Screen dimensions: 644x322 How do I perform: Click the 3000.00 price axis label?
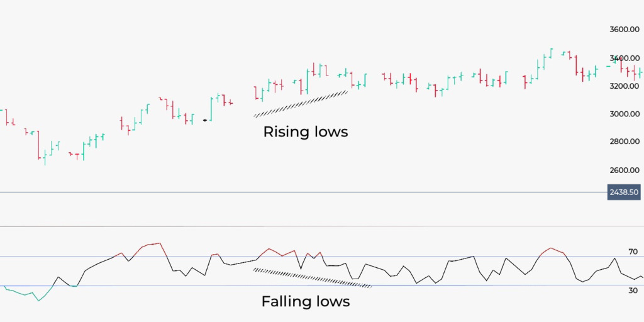pos(625,114)
